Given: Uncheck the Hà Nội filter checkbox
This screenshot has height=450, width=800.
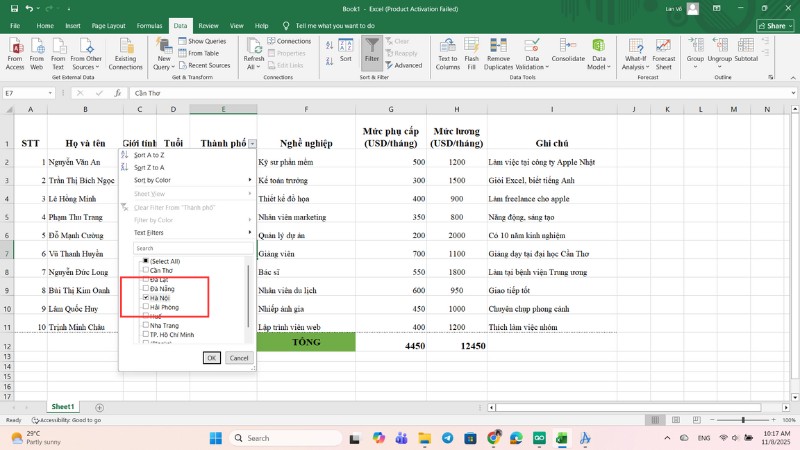Looking at the screenshot, I should coord(146,298).
